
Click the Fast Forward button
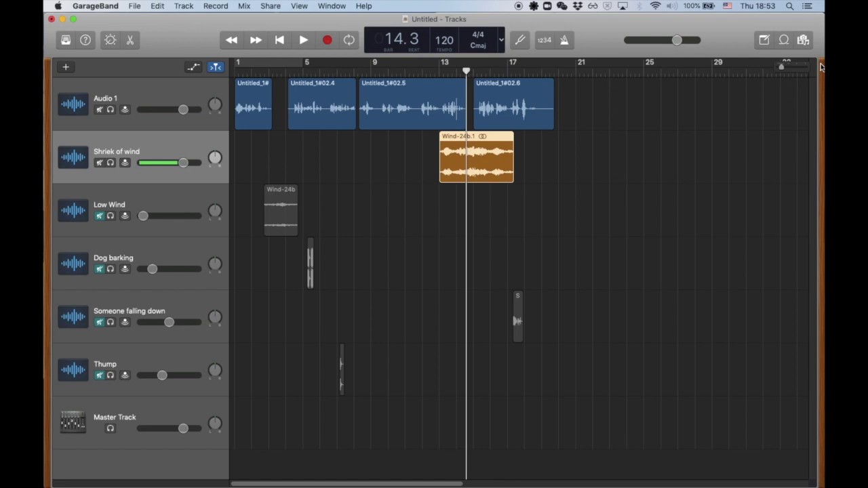pyautogui.click(x=256, y=40)
